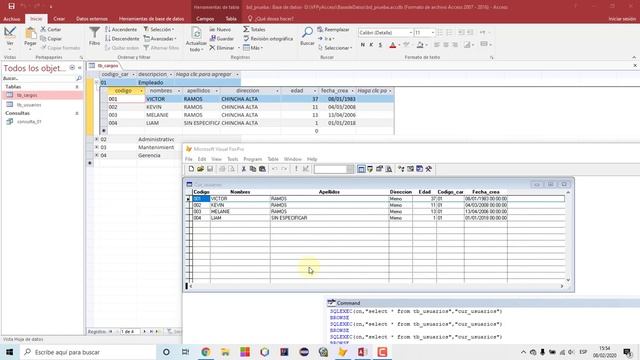
Task: Click the tools hammer icon in the FoxPro toolbar
Action: [x=429, y=169]
